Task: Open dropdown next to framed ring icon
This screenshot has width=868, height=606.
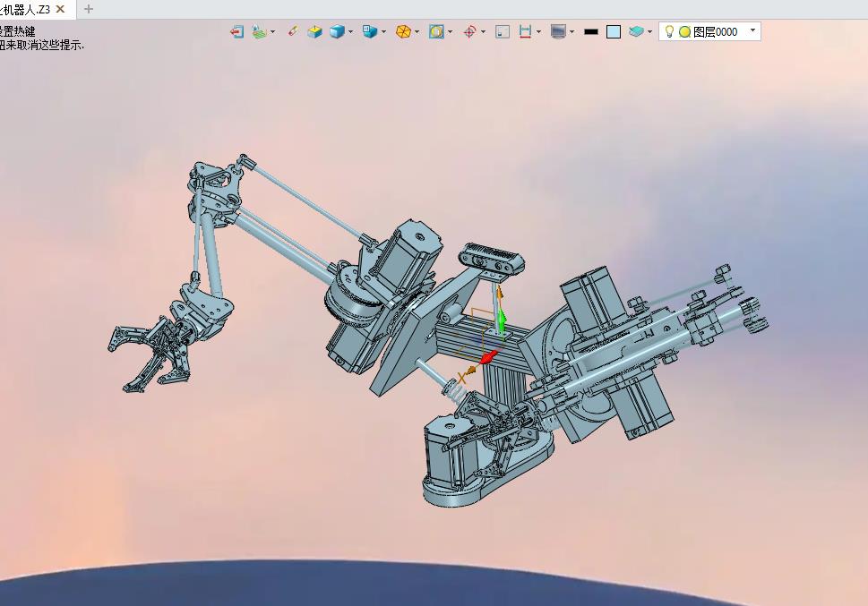Action: (450, 32)
